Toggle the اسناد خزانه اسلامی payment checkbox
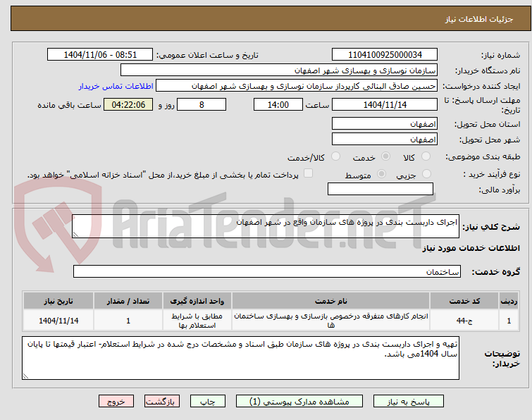The width and height of the screenshot is (532, 420). [308, 173]
